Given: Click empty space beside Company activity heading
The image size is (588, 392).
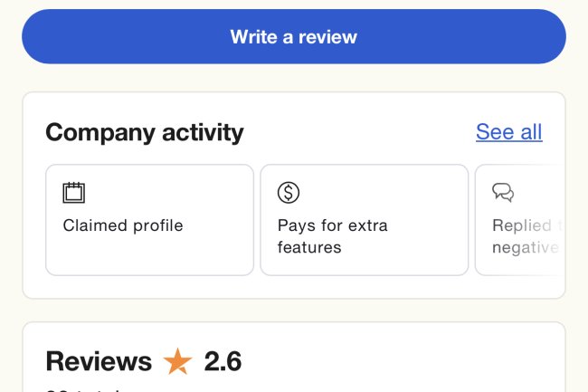Looking at the screenshot, I should tap(362, 132).
